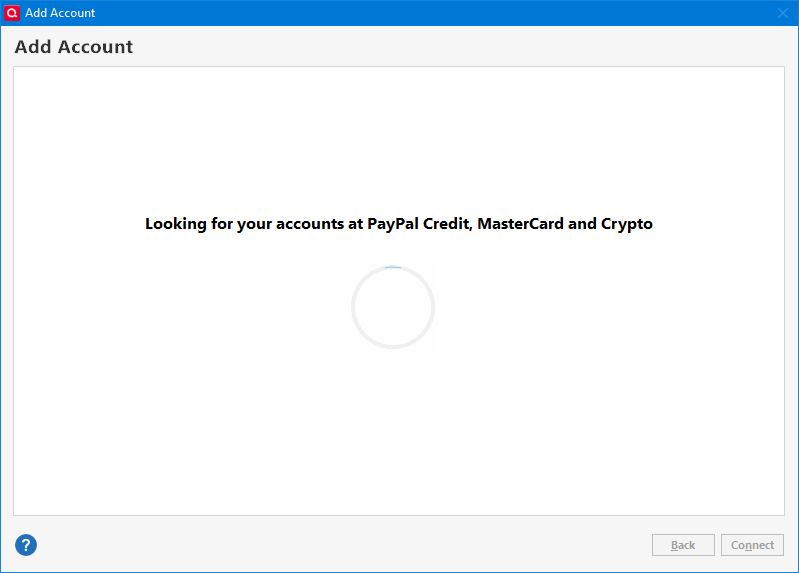Go back with the Back button
The width and height of the screenshot is (799, 573).
(683, 545)
